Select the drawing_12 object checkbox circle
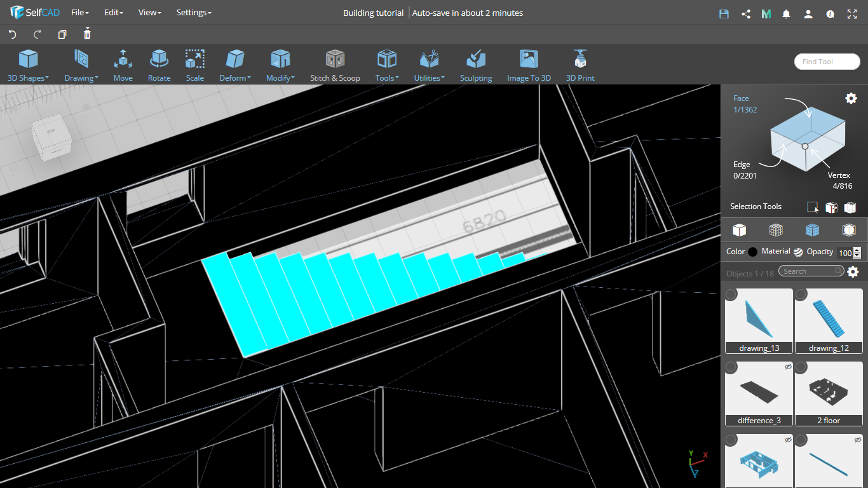 801,294
